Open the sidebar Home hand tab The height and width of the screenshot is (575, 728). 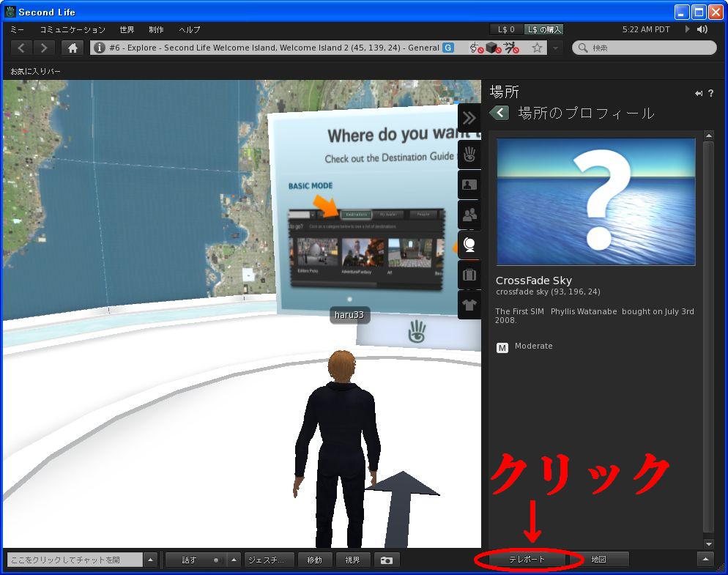click(x=469, y=155)
